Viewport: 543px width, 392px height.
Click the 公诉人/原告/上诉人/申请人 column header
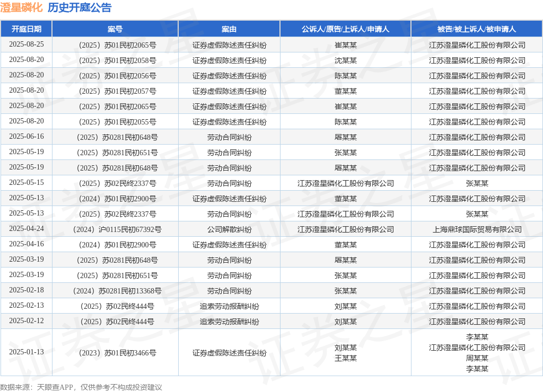pos(345,29)
